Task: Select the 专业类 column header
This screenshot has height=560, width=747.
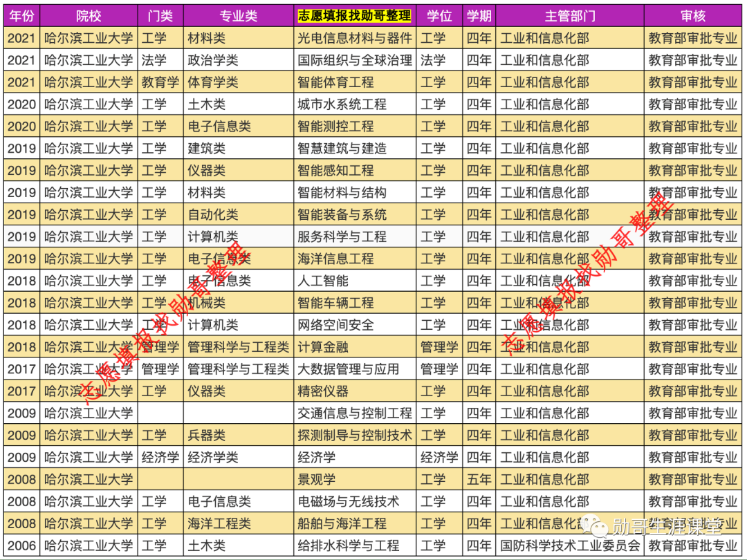Action: pos(238,16)
